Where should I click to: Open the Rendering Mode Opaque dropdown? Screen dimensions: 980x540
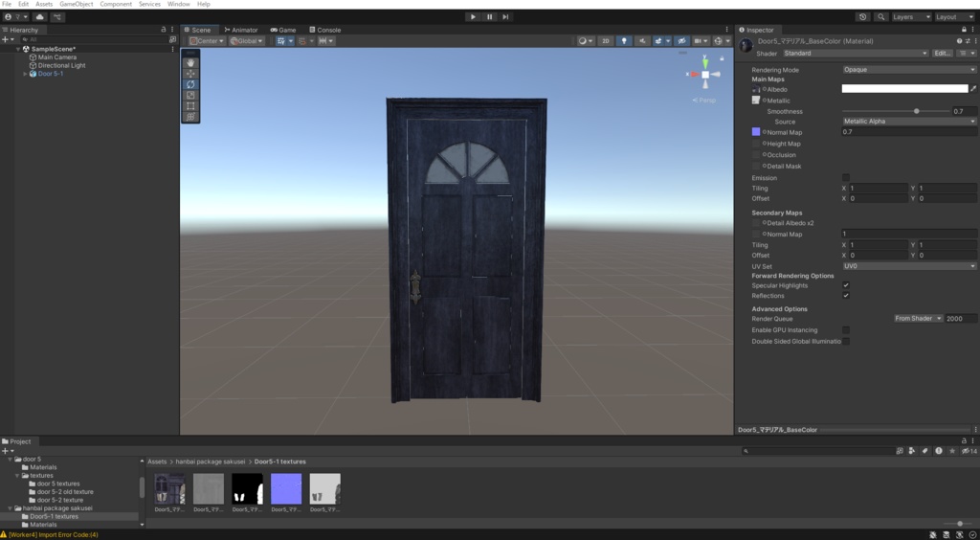(909, 69)
